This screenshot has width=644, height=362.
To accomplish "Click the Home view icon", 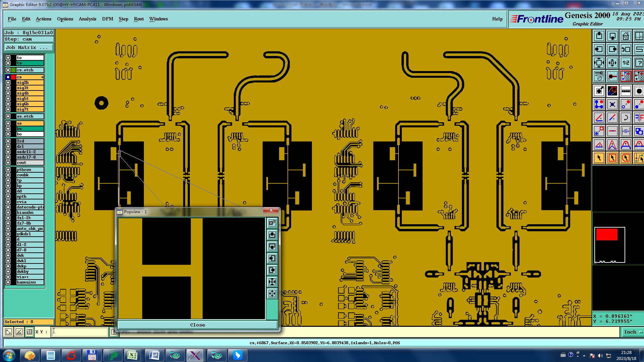I will click(x=626, y=36).
